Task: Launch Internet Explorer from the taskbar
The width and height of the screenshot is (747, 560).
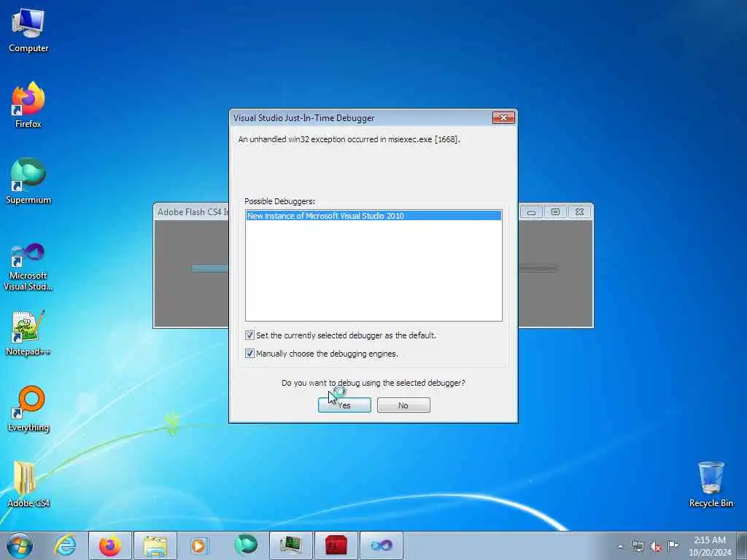Action: 64,545
